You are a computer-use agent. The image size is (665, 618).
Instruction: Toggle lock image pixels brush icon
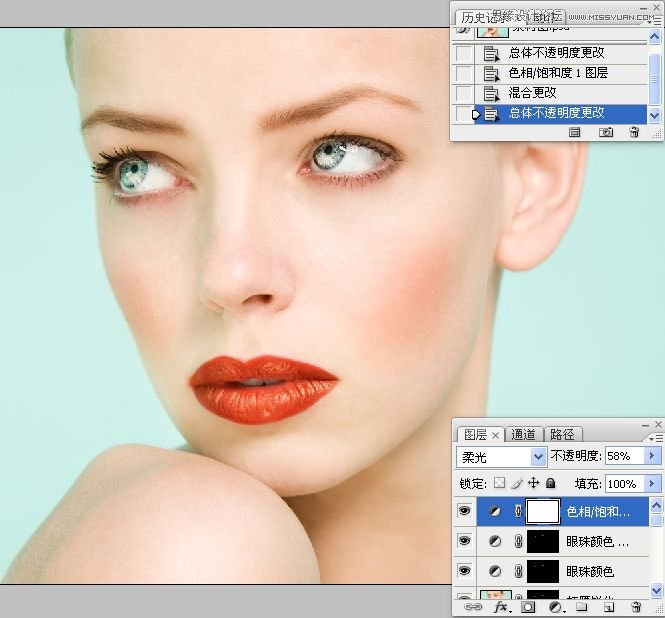tap(517, 483)
